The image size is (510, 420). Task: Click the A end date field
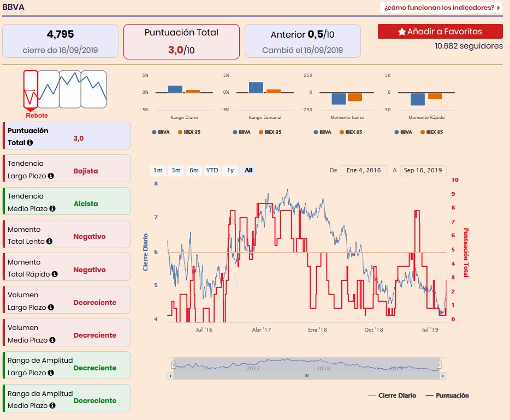coord(423,171)
